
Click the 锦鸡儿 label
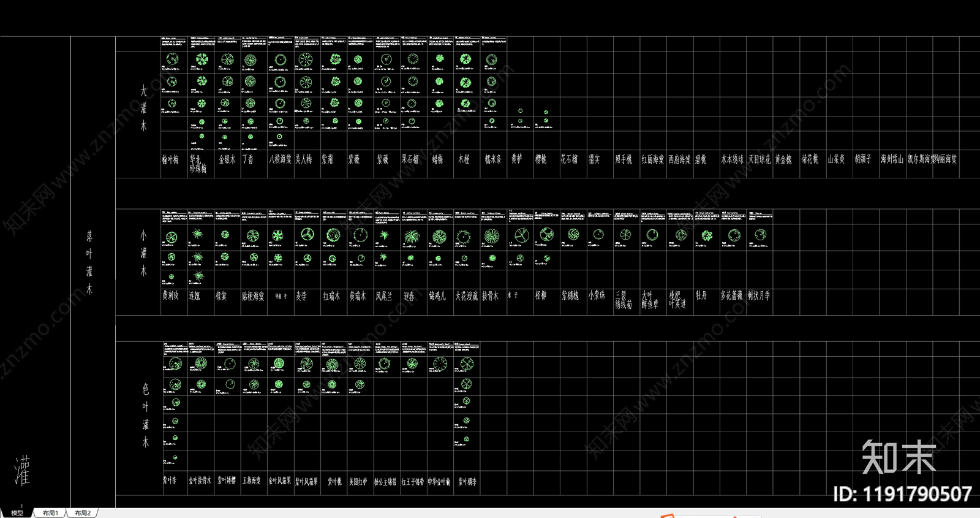(x=437, y=297)
